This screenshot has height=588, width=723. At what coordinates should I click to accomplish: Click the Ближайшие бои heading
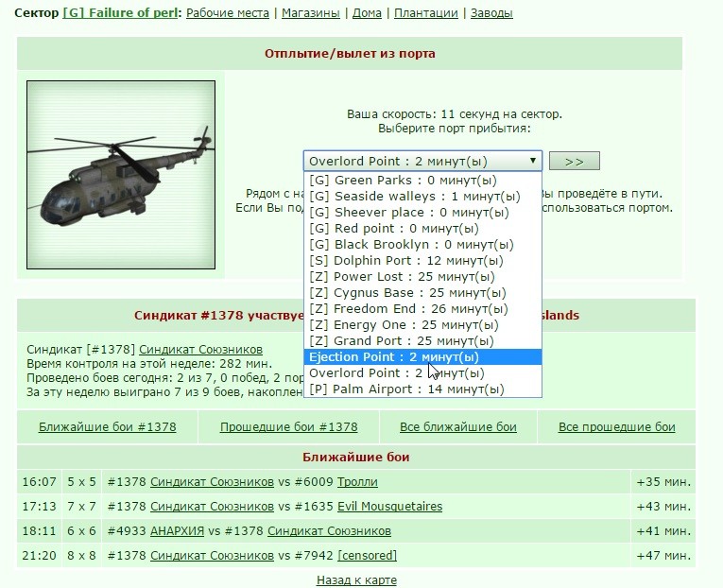[x=356, y=457]
